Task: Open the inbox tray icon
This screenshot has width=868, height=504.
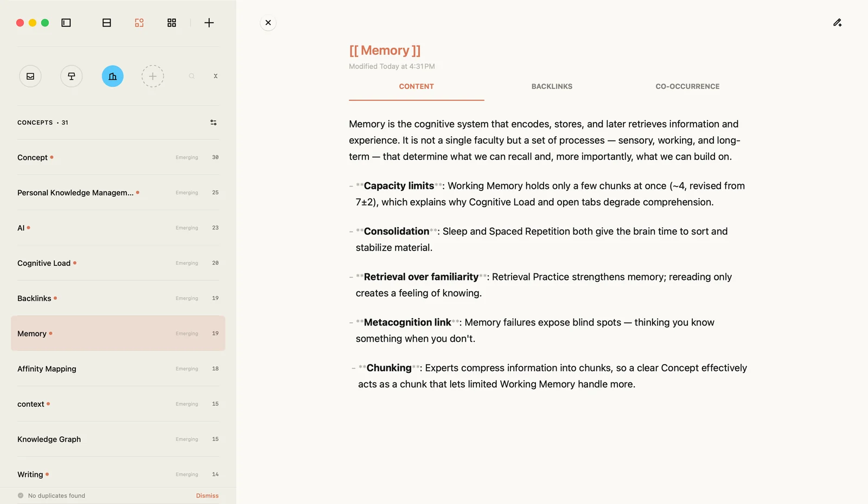Action: 30,76
